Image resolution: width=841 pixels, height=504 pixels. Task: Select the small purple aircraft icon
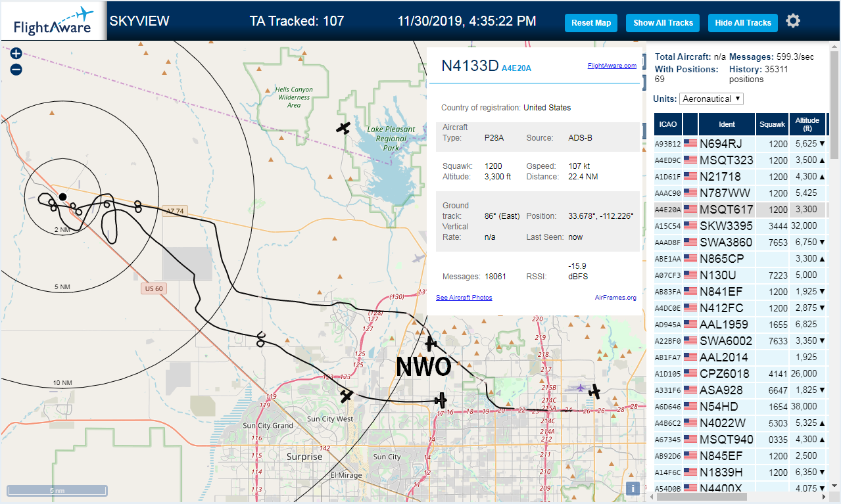point(581,388)
